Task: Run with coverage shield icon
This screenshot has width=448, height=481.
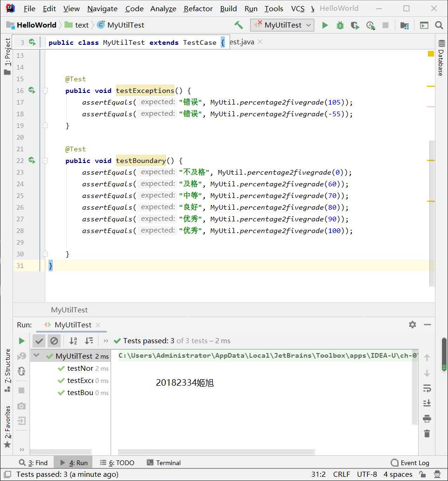Action: click(355, 25)
